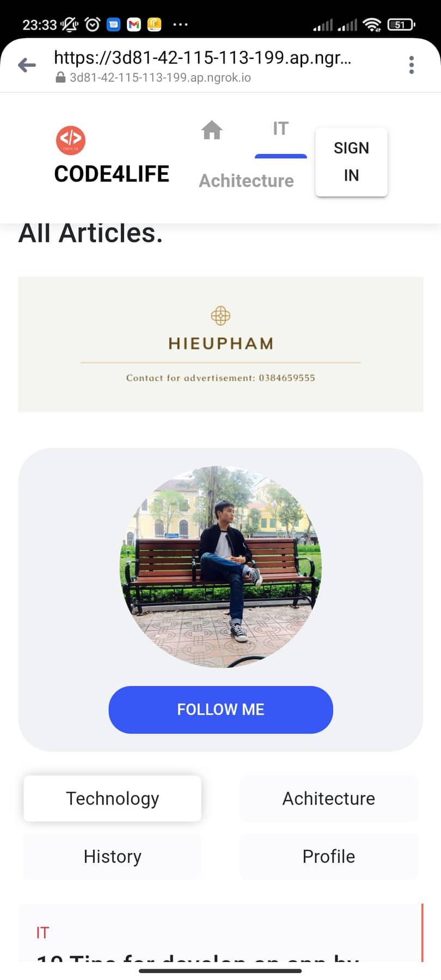Tap the battery indicator icon
The width and height of the screenshot is (441, 980).
tap(401, 24)
